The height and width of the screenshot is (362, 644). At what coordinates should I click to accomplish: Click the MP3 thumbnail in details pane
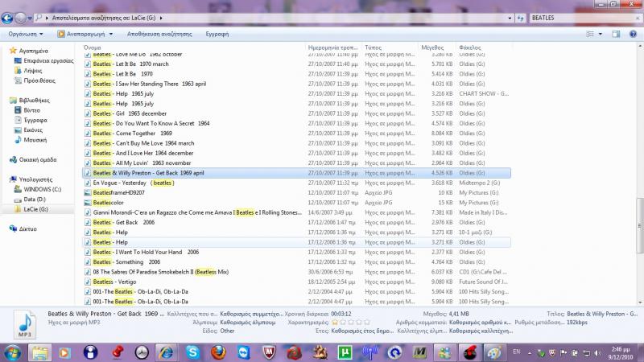pyautogui.click(x=25, y=324)
